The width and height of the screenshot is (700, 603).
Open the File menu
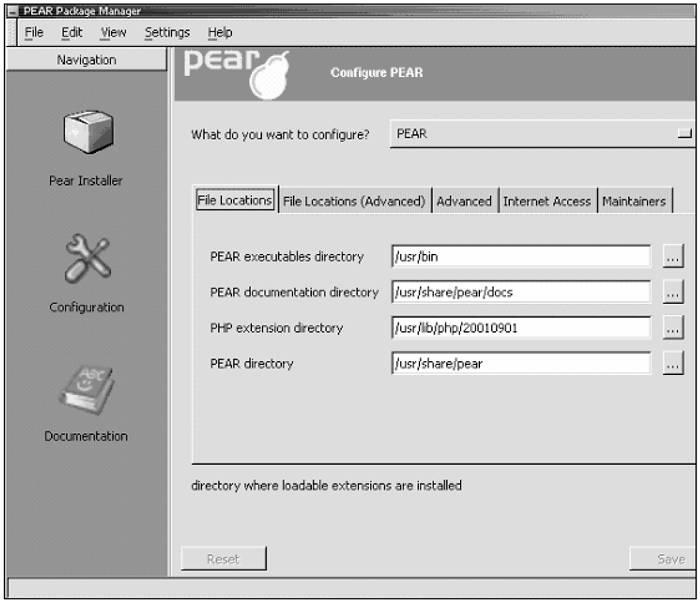tap(34, 33)
